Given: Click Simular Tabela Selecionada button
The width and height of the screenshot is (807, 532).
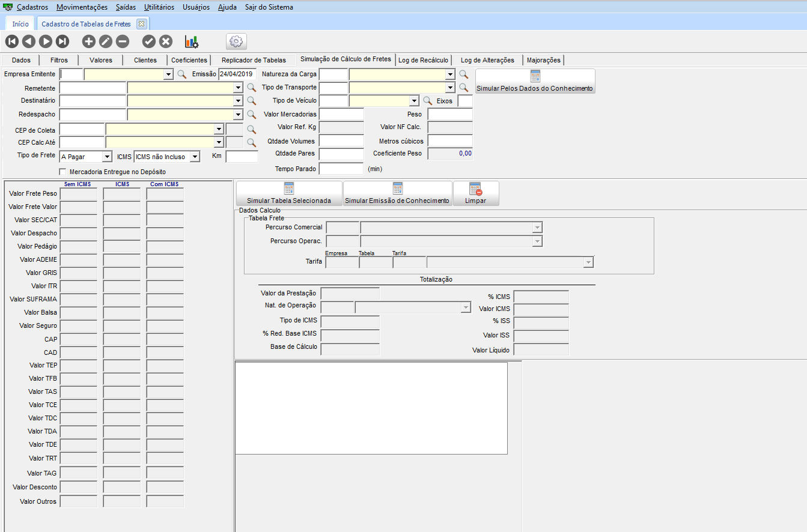Looking at the screenshot, I should [289, 194].
